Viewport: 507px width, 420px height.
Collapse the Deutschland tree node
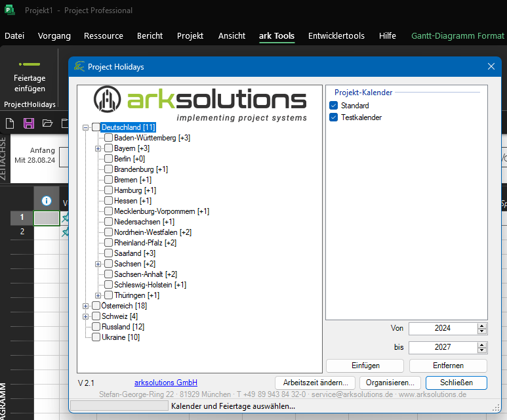pyautogui.click(x=85, y=127)
